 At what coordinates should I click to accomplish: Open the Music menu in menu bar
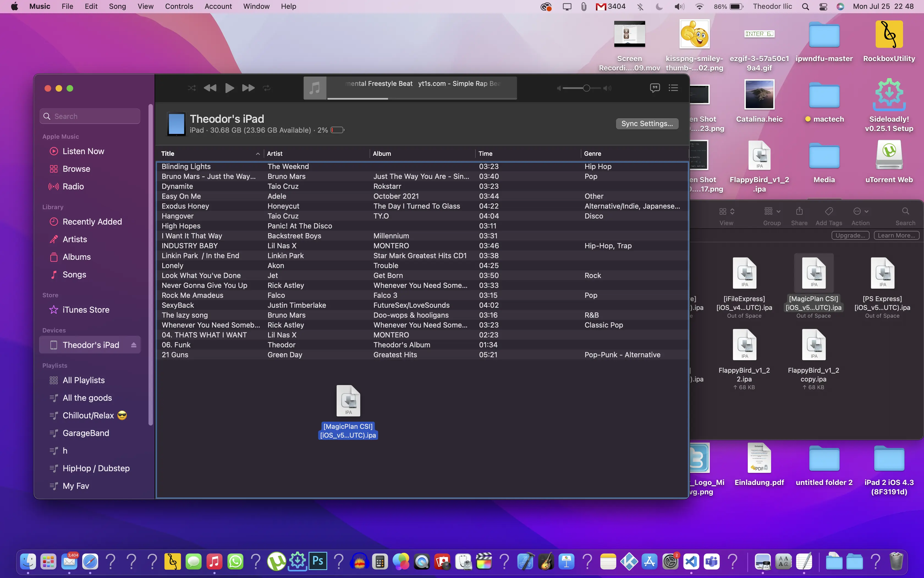pyautogui.click(x=40, y=7)
